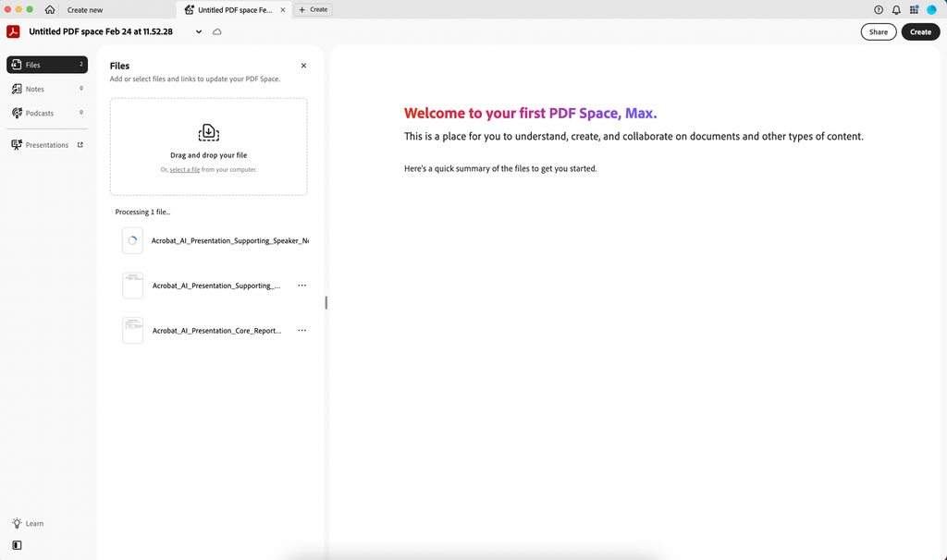The height and width of the screenshot is (560, 947).
Task: Open the PDF space title dropdown
Action: pyautogui.click(x=198, y=30)
